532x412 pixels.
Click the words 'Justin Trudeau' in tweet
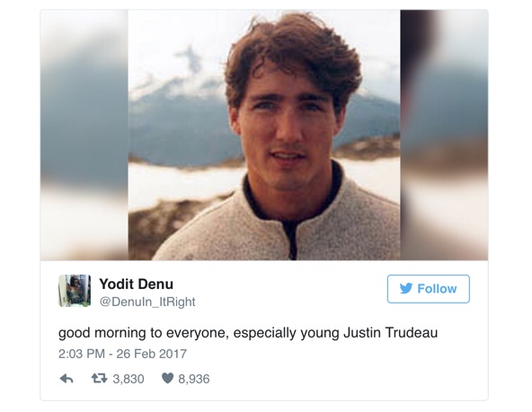point(391,332)
